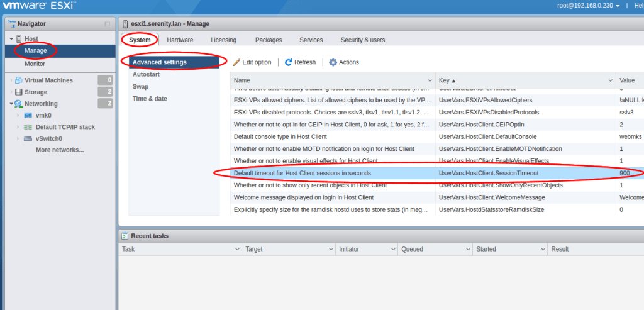Collapse the Networking tree node

(11, 104)
